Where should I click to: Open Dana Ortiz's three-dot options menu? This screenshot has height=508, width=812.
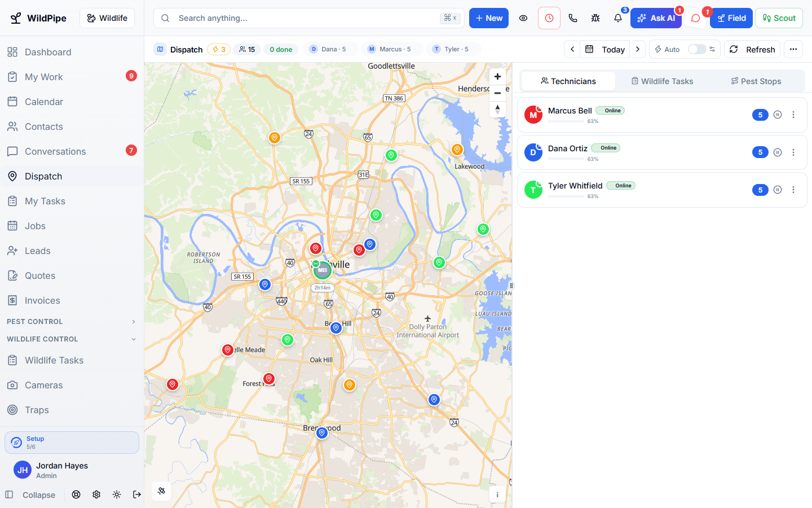[x=793, y=152]
